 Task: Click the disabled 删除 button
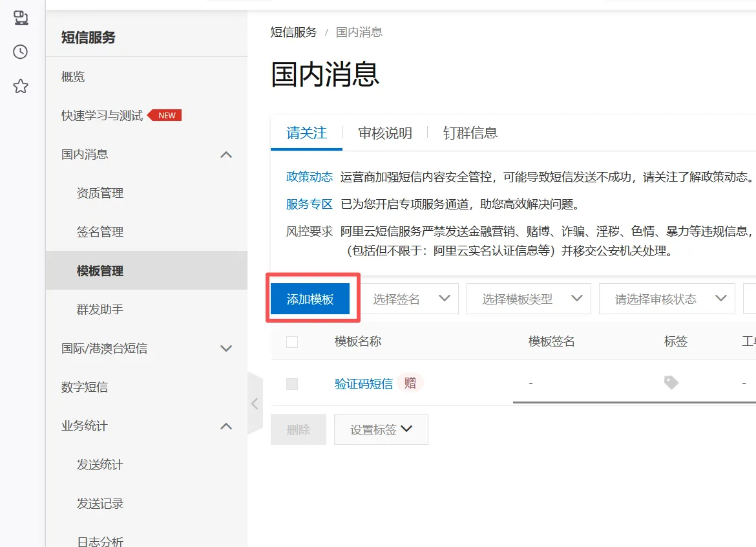pos(299,429)
